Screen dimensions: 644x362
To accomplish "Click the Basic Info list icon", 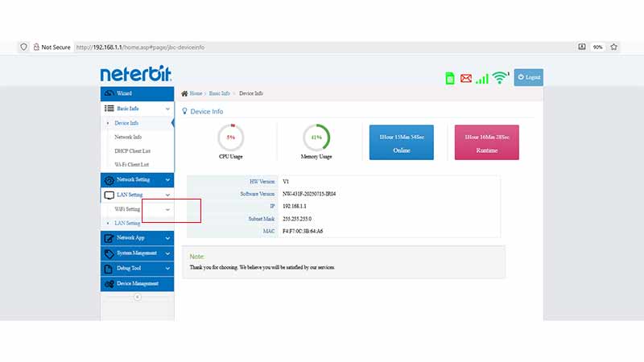I will click(109, 109).
